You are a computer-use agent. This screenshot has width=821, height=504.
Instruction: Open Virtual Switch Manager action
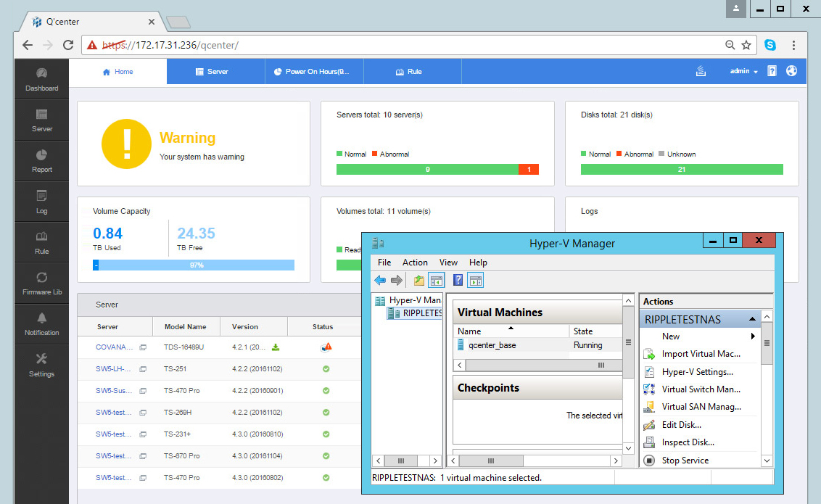click(x=701, y=389)
